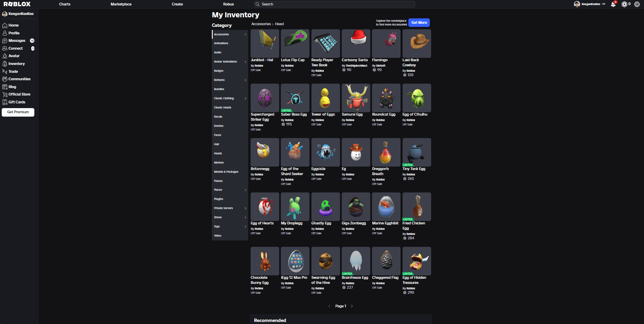Open the Home section in the sidebar

(13, 25)
